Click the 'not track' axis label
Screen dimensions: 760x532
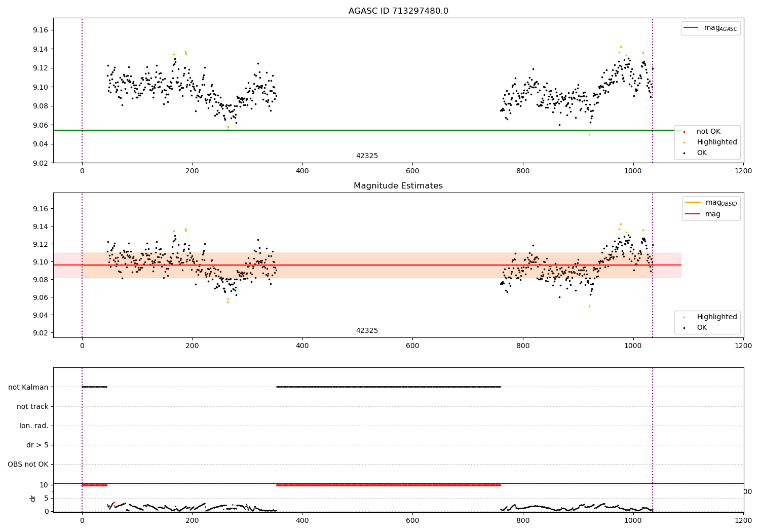point(32,406)
